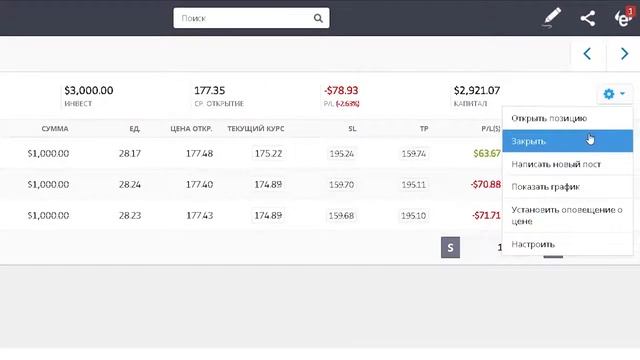Click units value 28.24
Image resolution: width=640 pixels, height=360 pixels.
130,184
